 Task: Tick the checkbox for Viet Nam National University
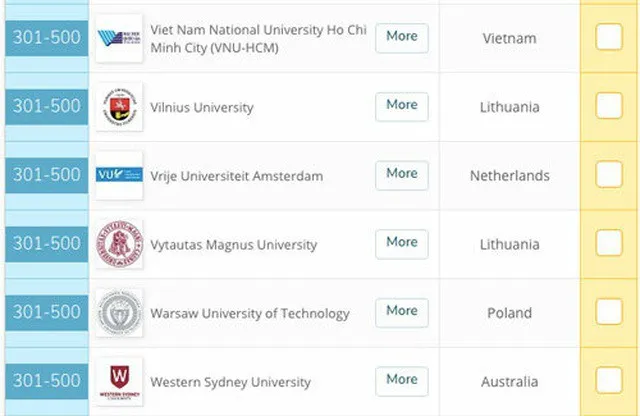(x=609, y=37)
